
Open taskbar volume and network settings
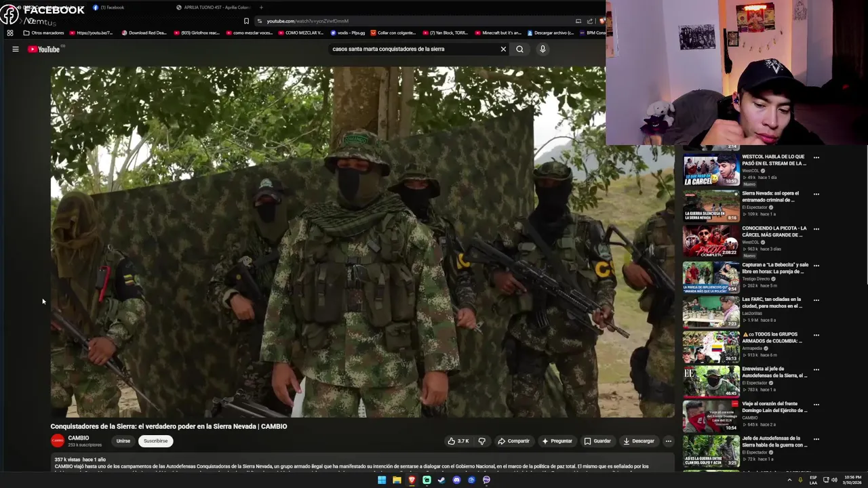point(830,480)
